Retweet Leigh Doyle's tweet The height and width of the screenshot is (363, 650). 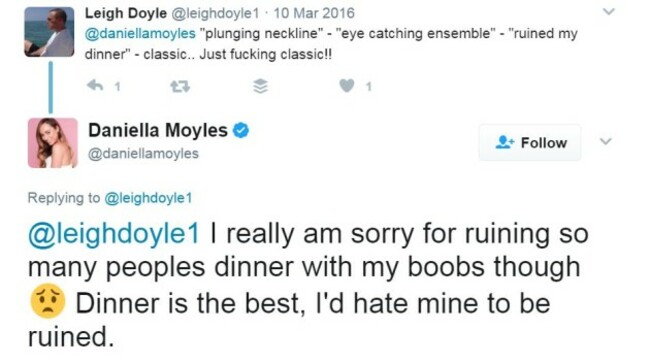point(180,86)
